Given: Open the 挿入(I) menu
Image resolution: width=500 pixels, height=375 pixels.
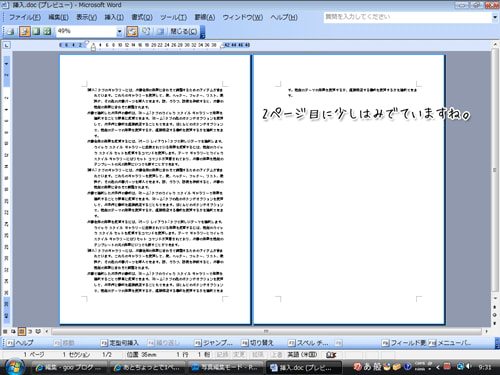Looking at the screenshot, I should point(114,17).
